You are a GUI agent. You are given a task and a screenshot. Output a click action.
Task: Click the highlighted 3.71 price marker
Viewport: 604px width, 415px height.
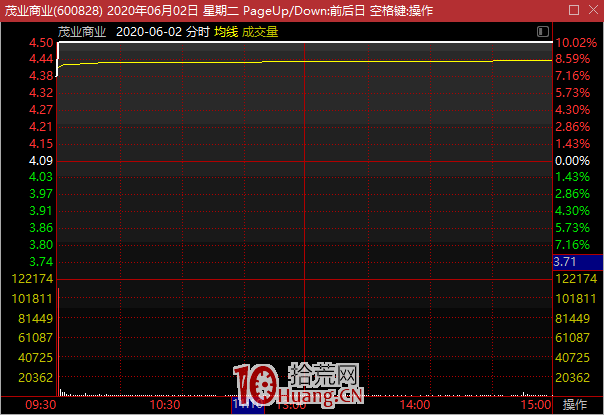coord(578,262)
